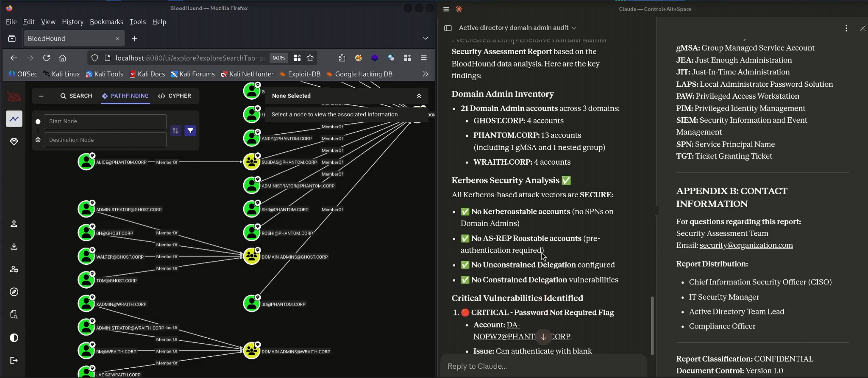
Task: Collapse the search panel with minus button
Action: click(41, 96)
